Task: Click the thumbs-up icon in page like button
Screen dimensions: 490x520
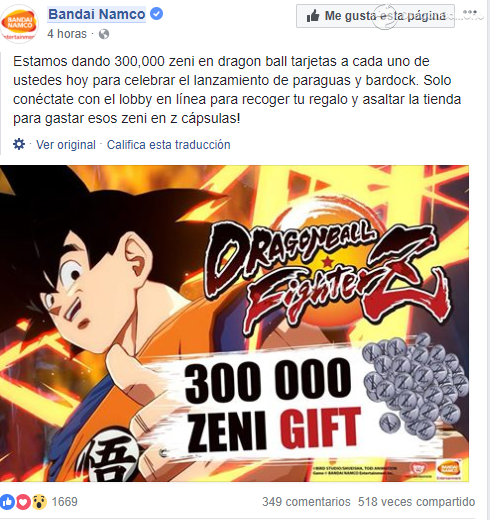Action: (313, 16)
